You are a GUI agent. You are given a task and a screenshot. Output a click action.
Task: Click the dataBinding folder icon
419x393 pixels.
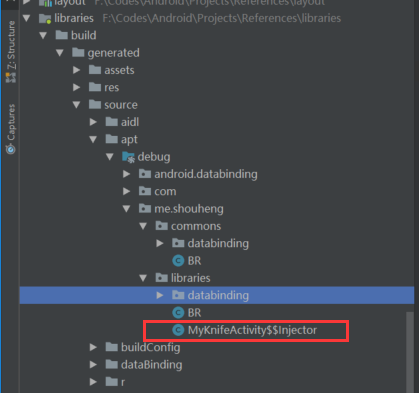click(112, 364)
